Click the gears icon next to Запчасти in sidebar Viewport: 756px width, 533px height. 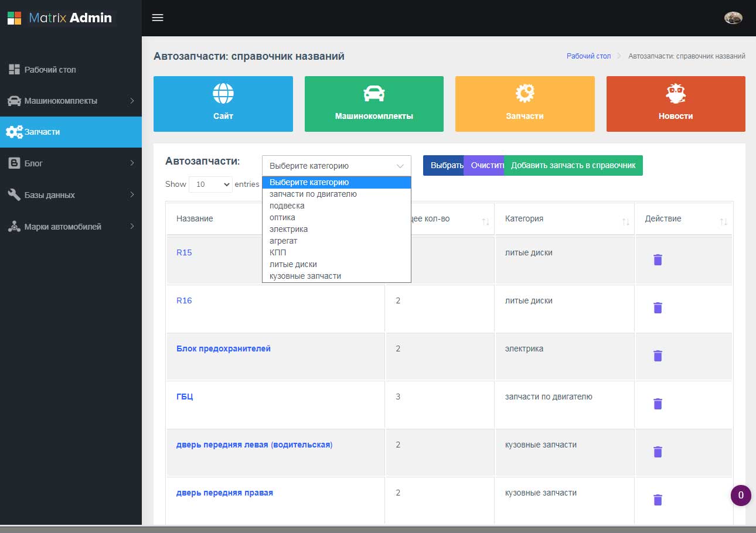pyautogui.click(x=14, y=132)
